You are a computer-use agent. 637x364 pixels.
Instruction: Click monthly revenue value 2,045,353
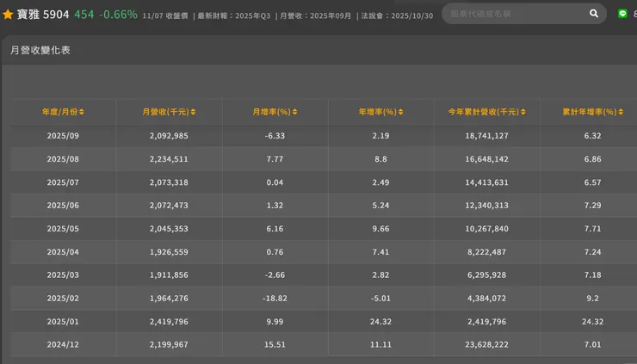pos(169,229)
